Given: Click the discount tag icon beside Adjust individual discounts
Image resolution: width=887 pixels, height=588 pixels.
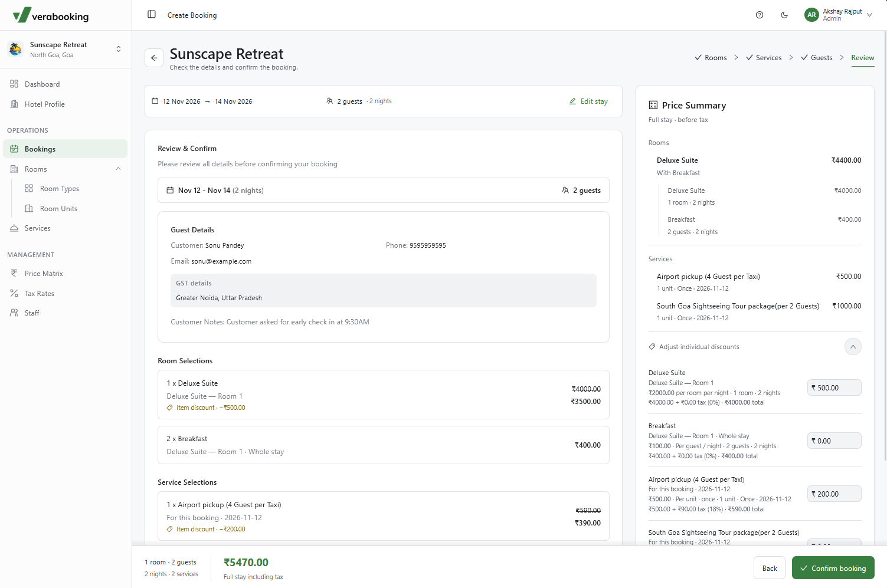Looking at the screenshot, I should 652,347.
